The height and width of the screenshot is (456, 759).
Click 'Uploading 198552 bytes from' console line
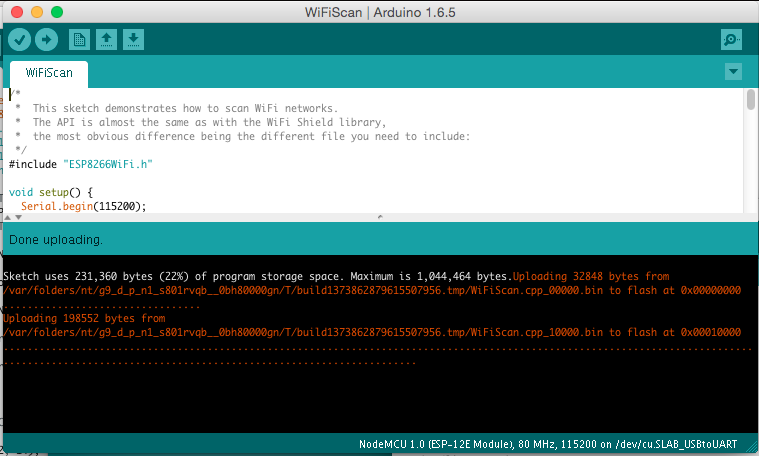point(84,319)
